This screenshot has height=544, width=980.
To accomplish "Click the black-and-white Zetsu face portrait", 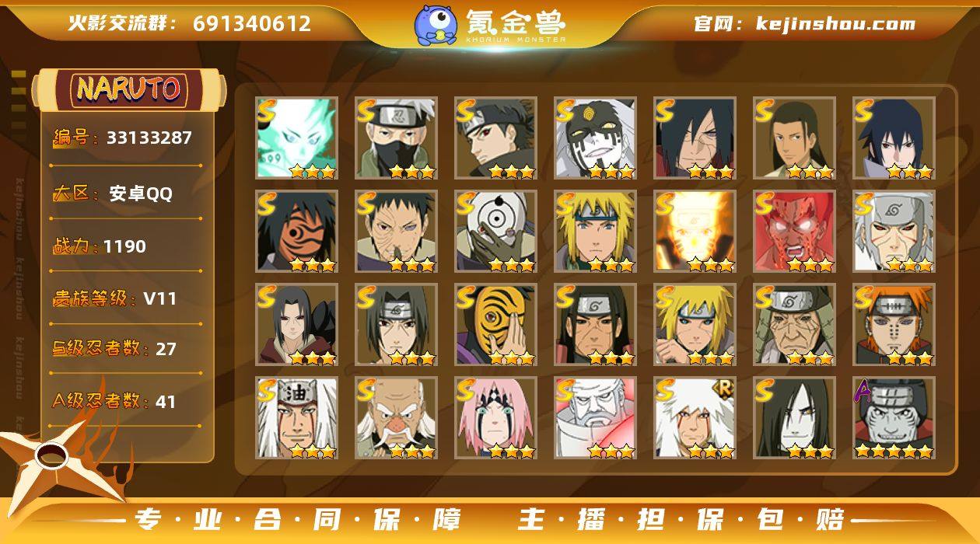I will coord(595,138).
